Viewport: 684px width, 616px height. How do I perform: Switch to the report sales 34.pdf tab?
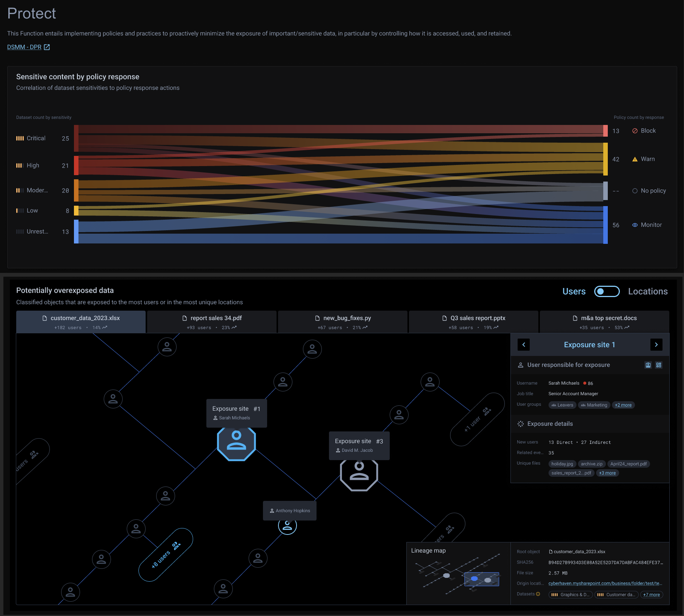[212, 322]
